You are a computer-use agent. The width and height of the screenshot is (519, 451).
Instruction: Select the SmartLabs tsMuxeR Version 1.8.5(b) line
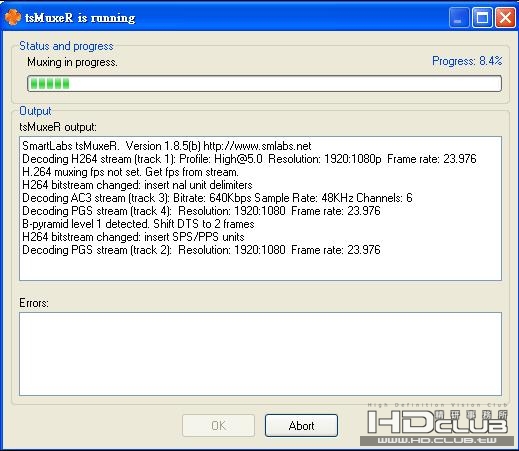(x=167, y=146)
